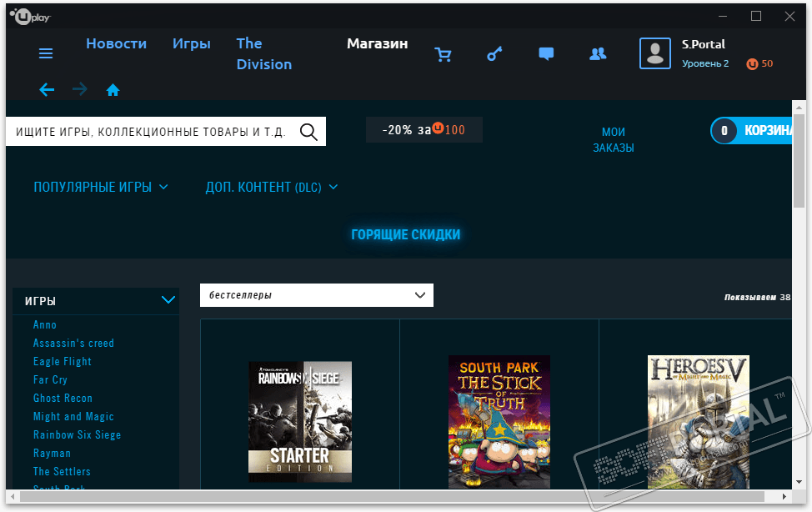The image size is (812, 512).
Task: Select Rainbow Six Siege in list
Action: (x=78, y=434)
